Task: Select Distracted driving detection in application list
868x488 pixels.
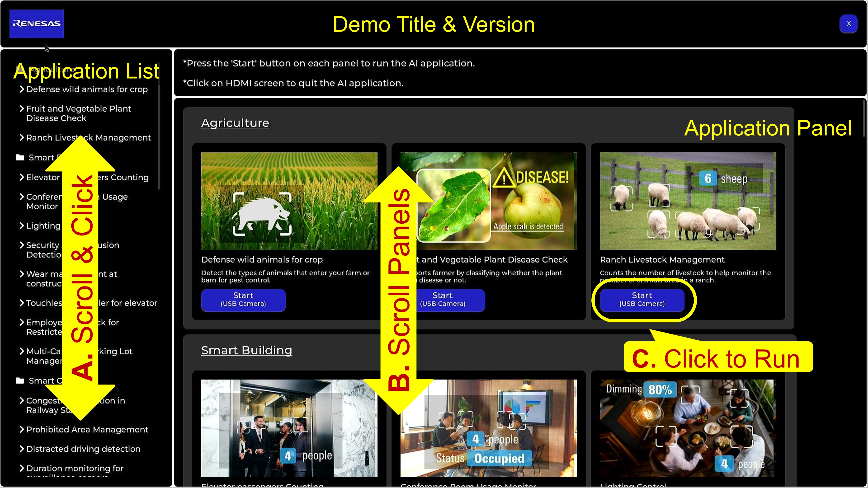Action: pos(83,449)
